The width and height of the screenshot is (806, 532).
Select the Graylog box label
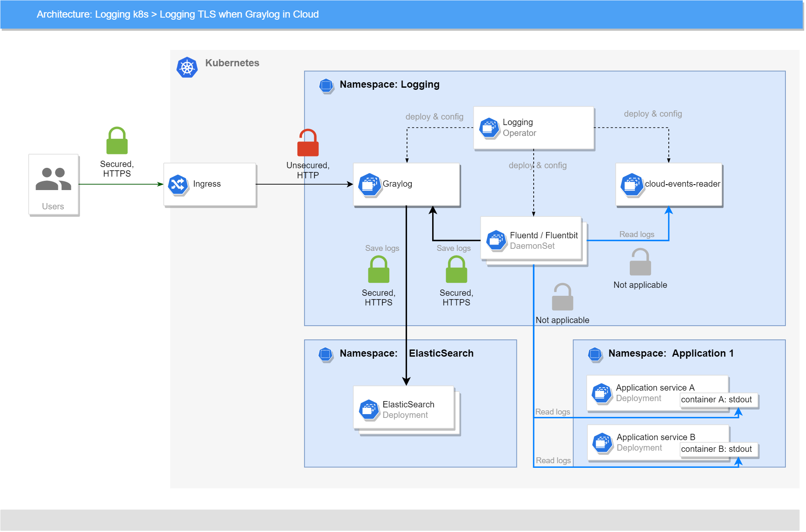coord(397,184)
